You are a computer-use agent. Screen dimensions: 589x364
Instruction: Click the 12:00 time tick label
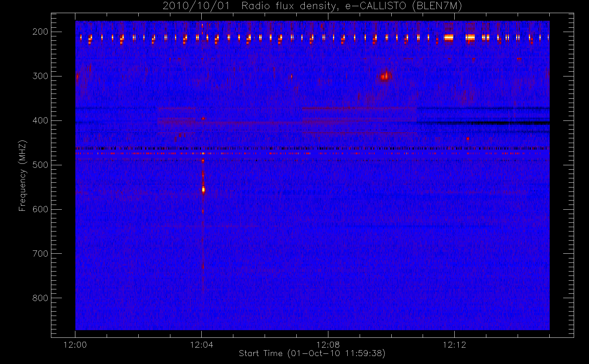[75, 345]
